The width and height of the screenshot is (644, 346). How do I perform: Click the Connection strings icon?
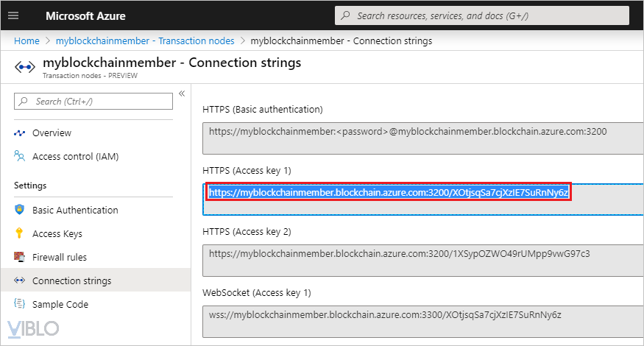click(20, 280)
